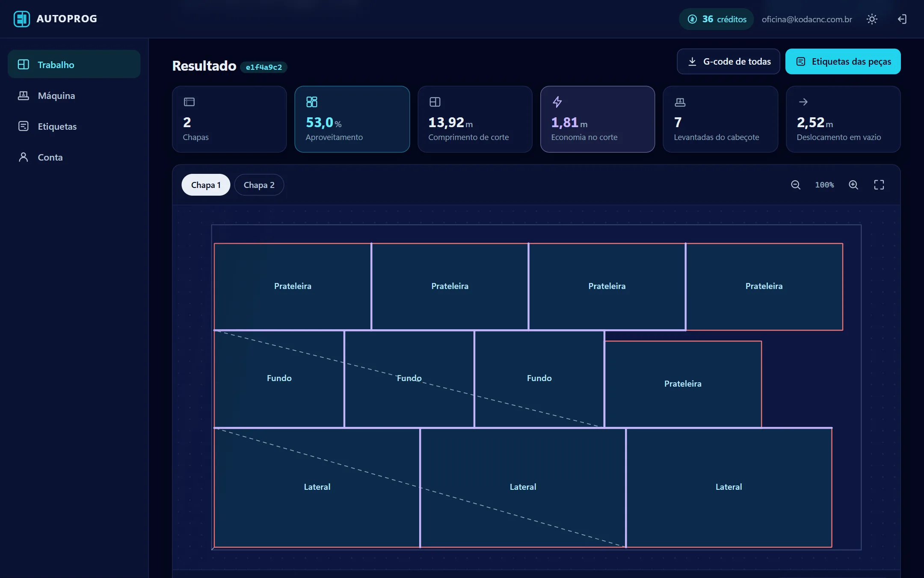Click the logout icon in header
924x578 pixels.
tap(902, 19)
